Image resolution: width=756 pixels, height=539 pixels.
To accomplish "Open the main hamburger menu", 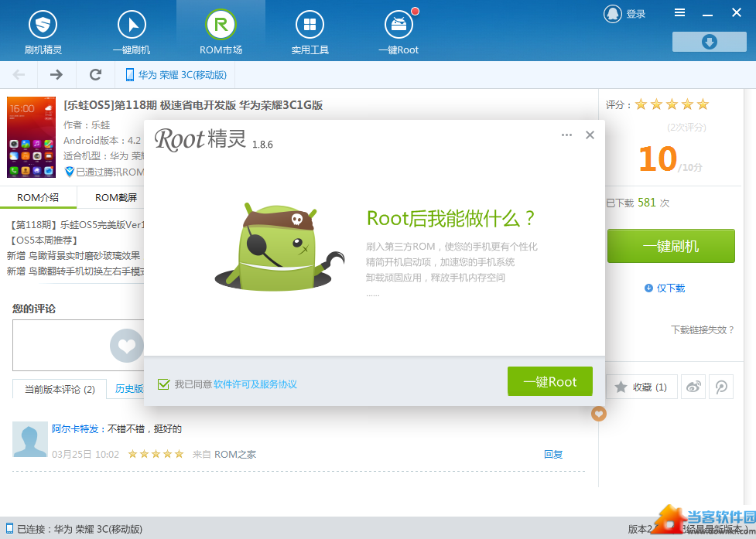I will pos(679,12).
